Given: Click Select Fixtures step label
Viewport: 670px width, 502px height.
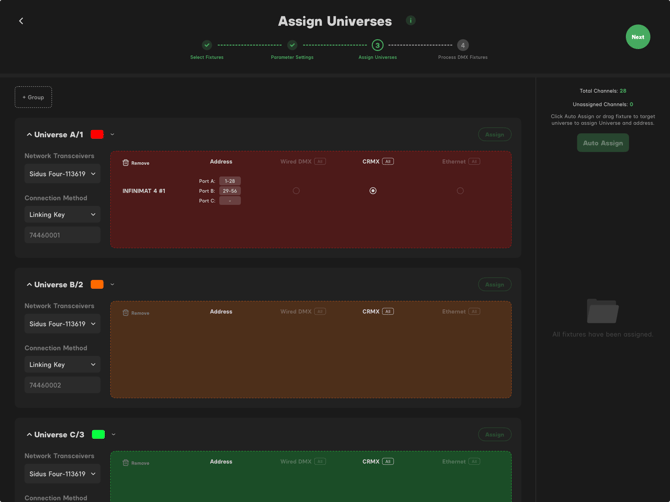Looking at the screenshot, I should tap(207, 57).
